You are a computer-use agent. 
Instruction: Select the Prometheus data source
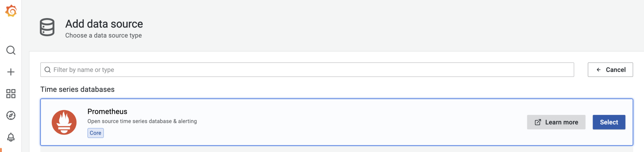pos(609,122)
